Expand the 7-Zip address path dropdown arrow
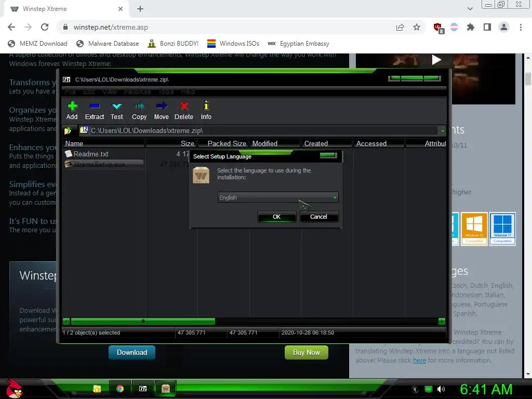The height and width of the screenshot is (399, 532). coord(443,130)
